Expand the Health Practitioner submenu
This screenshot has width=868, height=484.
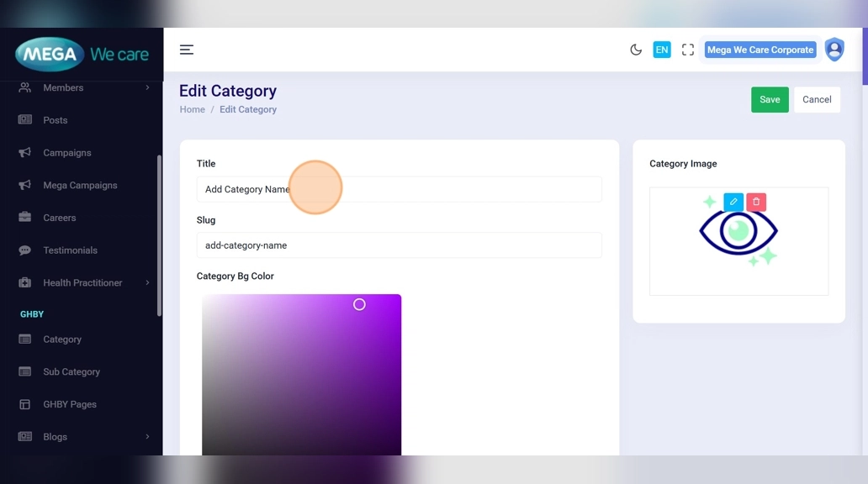(147, 283)
